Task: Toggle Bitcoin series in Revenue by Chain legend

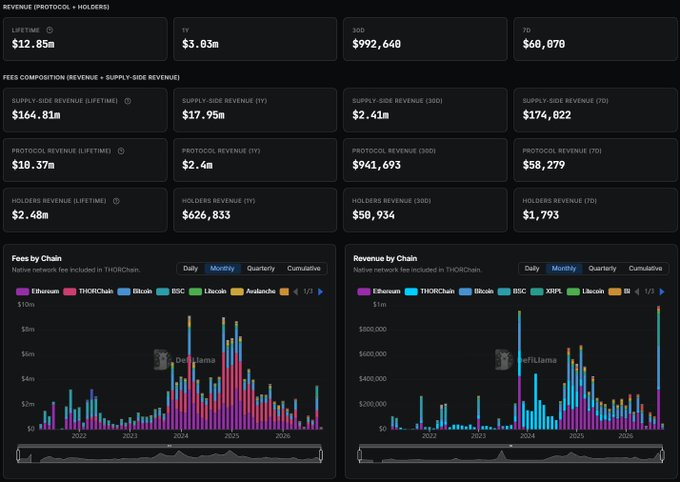Action: coord(476,291)
